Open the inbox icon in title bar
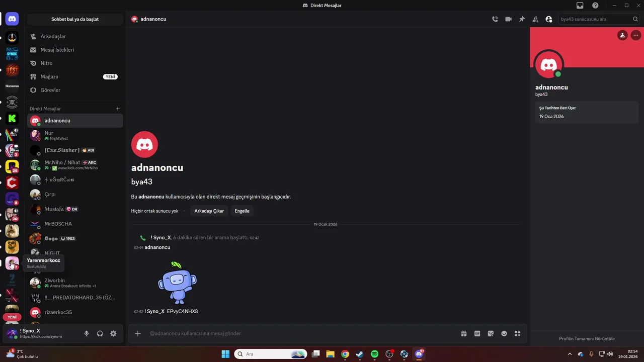Screen dimensions: 644x362 (x=580, y=5)
